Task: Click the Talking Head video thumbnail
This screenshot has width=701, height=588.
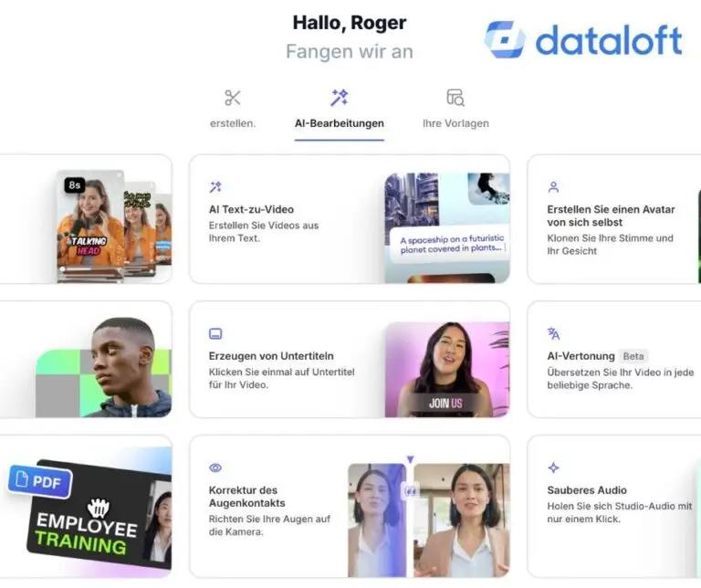Action: pos(90,224)
